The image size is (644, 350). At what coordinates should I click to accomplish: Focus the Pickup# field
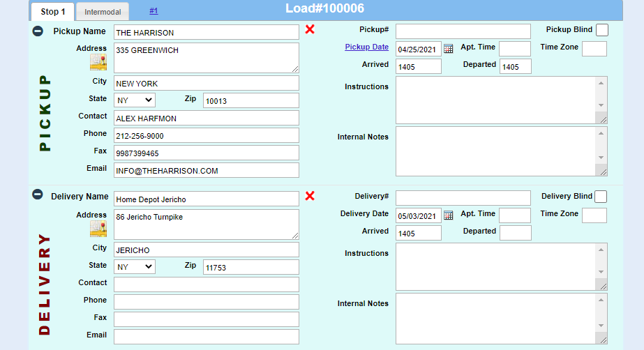tap(463, 31)
